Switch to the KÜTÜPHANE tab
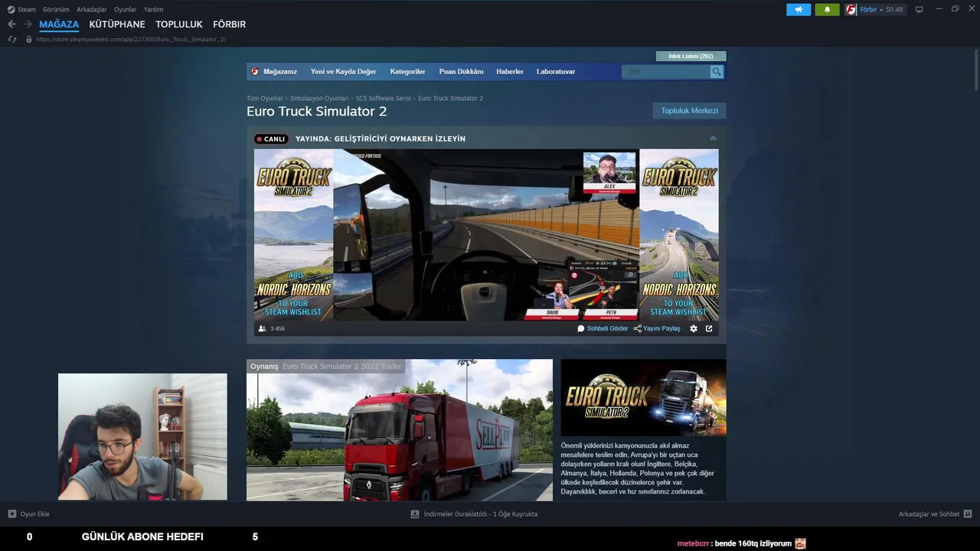This screenshot has height=551, width=980. click(117, 24)
